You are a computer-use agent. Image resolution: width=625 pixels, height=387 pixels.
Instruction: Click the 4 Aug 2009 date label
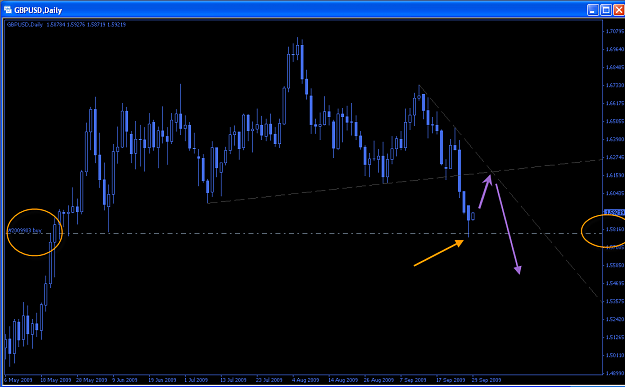(306, 380)
